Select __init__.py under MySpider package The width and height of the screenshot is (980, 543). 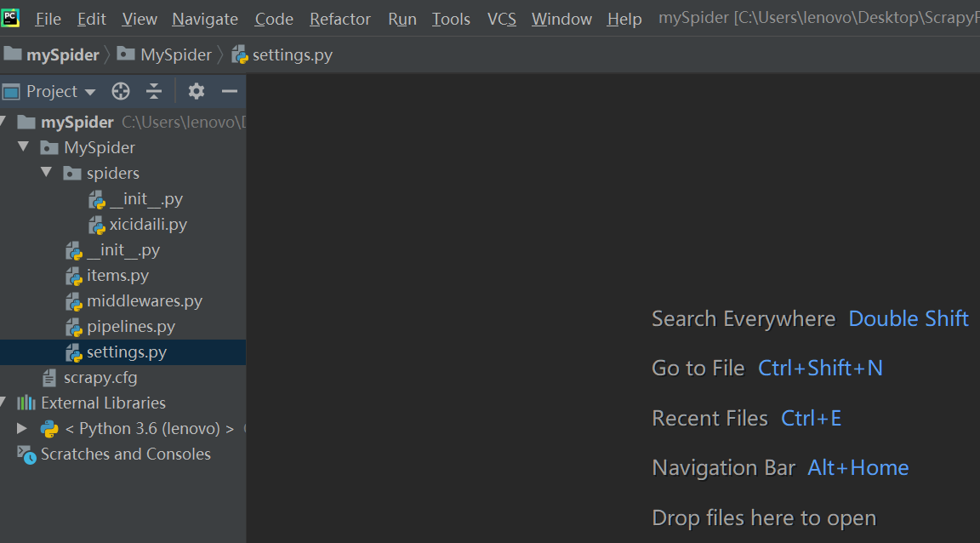[123, 250]
